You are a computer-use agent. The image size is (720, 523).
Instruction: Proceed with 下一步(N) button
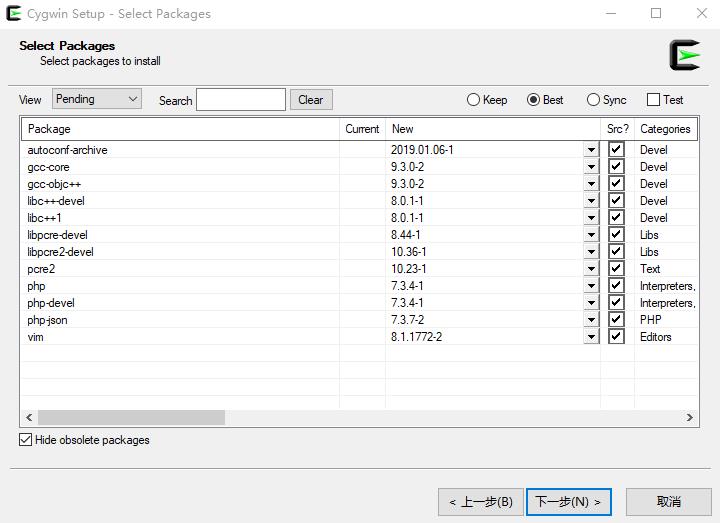pos(568,502)
